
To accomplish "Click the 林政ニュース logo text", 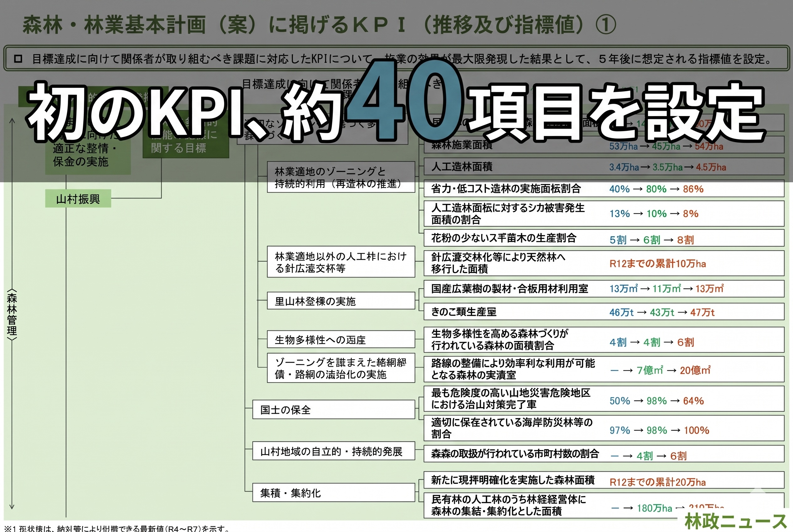I will pyautogui.click(x=735, y=521).
